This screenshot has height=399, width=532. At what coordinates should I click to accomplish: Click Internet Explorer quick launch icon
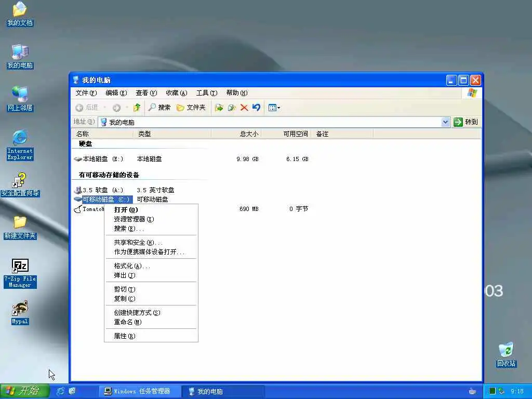(x=60, y=391)
